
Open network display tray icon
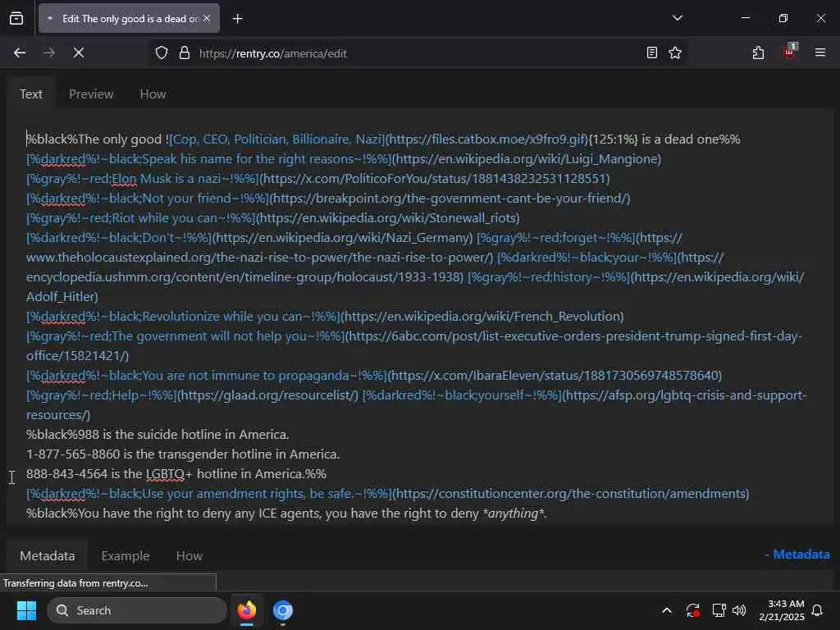click(x=719, y=610)
